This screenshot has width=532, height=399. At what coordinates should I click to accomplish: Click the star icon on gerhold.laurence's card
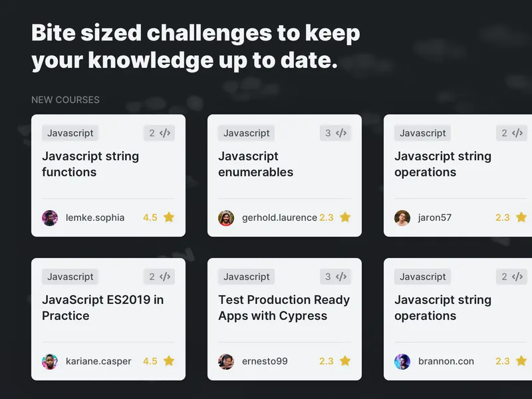[x=345, y=217]
